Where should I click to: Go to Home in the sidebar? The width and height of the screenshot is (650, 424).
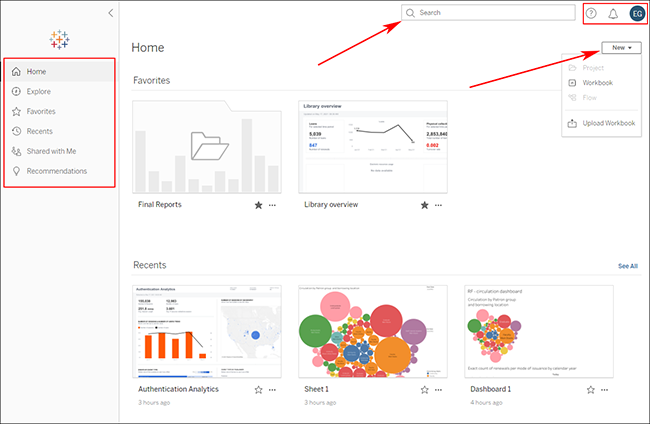[x=60, y=71]
